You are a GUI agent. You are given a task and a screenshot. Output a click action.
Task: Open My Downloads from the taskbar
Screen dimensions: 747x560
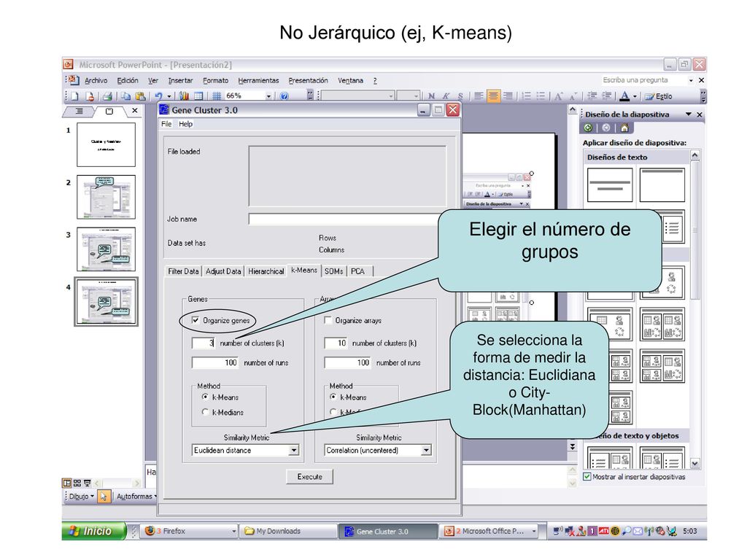tap(287, 531)
